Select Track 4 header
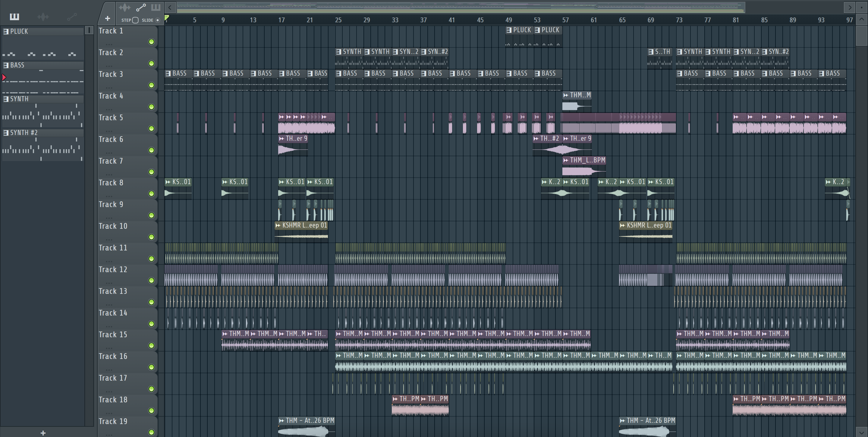This screenshot has width=868, height=437. tap(127, 102)
